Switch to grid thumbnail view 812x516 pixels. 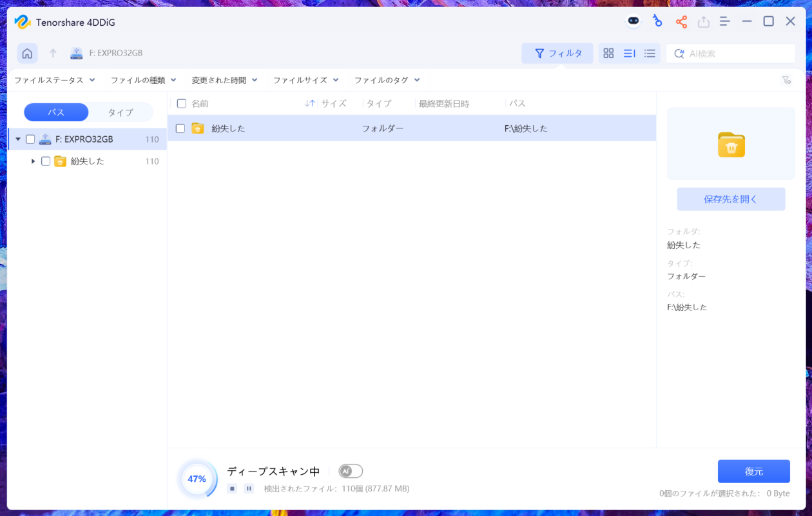click(x=608, y=54)
